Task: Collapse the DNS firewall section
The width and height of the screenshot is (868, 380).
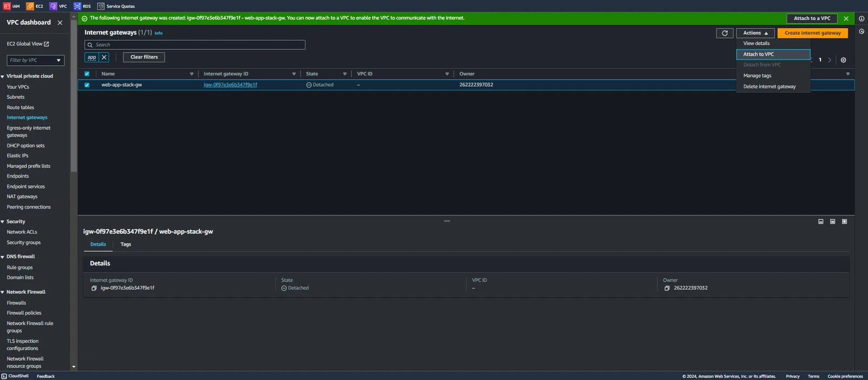Action: click(3, 257)
